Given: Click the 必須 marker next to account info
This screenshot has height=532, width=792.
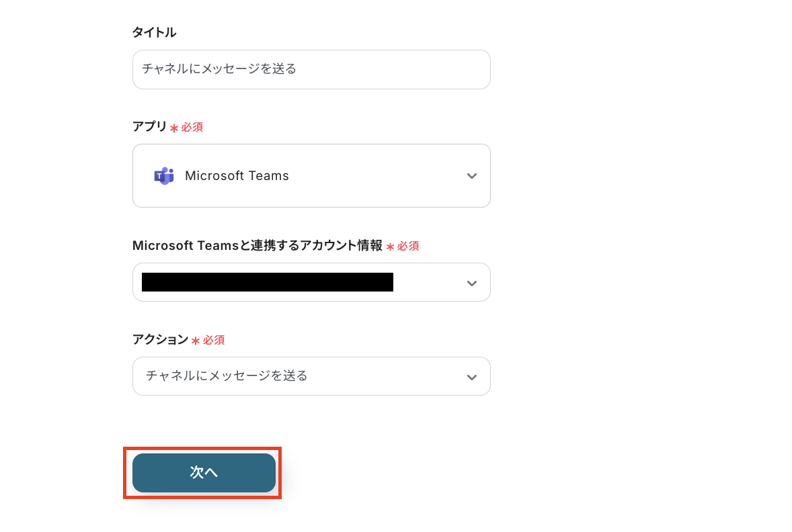Looking at the screenshot, I should pyautogui.click(x=405, y=246).
